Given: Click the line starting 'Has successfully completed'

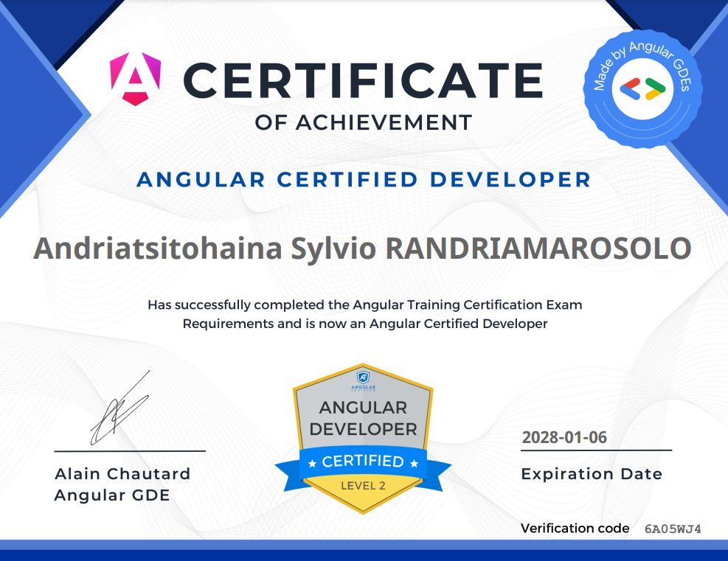Looking at the screenshot, I should pos(365,305).
